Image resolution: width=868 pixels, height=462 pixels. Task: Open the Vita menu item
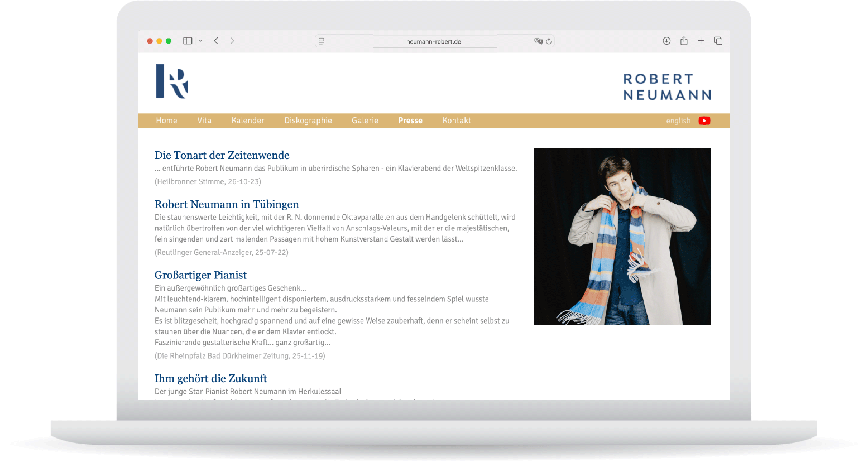tap(204, 121)
